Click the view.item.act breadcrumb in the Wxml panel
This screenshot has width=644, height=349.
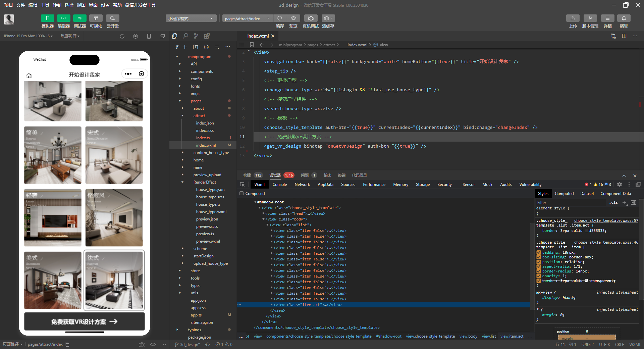click(x=512, y=336)
